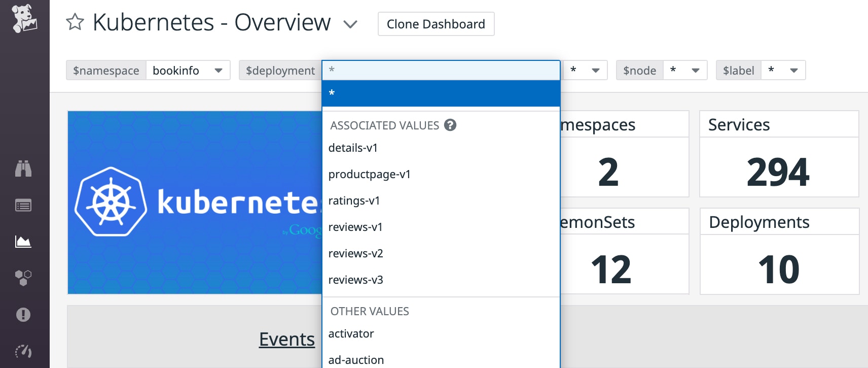Image resolution: width=868 pixels, height=368 pixels.
Task: Click the Datadog dog logo
Action: [x=24, y=19]
